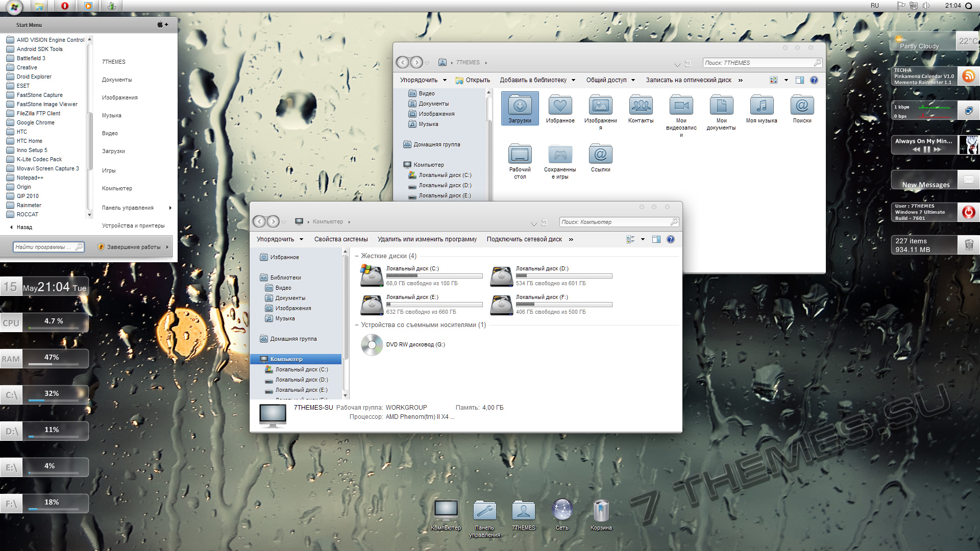Select Домашняя группа in Компьютер sidebar
The image size is (980, 551).
click(289, 339)
